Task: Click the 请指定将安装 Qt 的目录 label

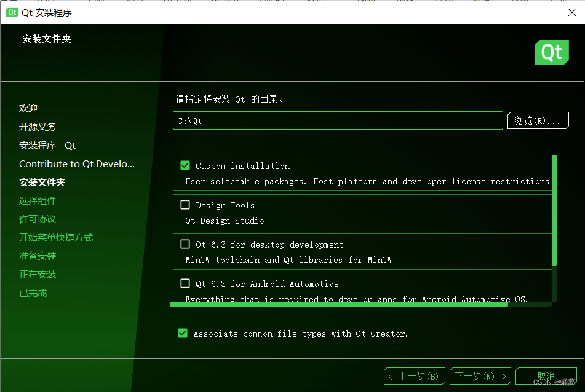Action: pyautogui.click(x=229, y=99)
